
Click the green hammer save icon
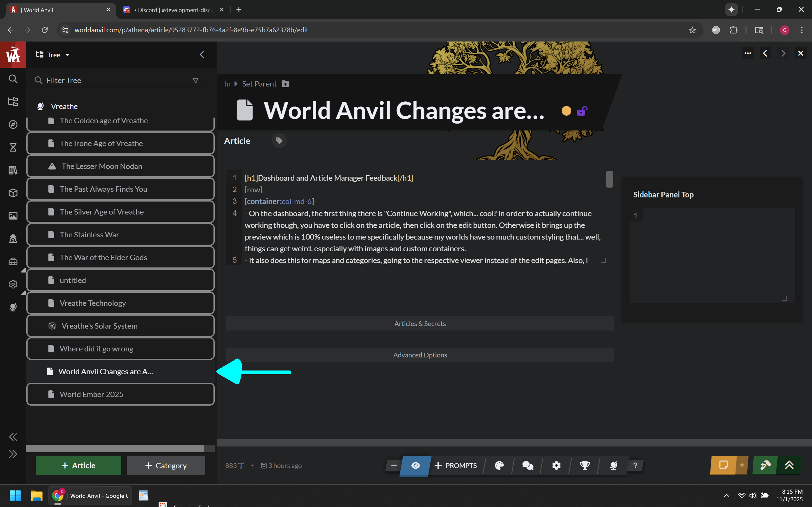click(x=765, y=465)
